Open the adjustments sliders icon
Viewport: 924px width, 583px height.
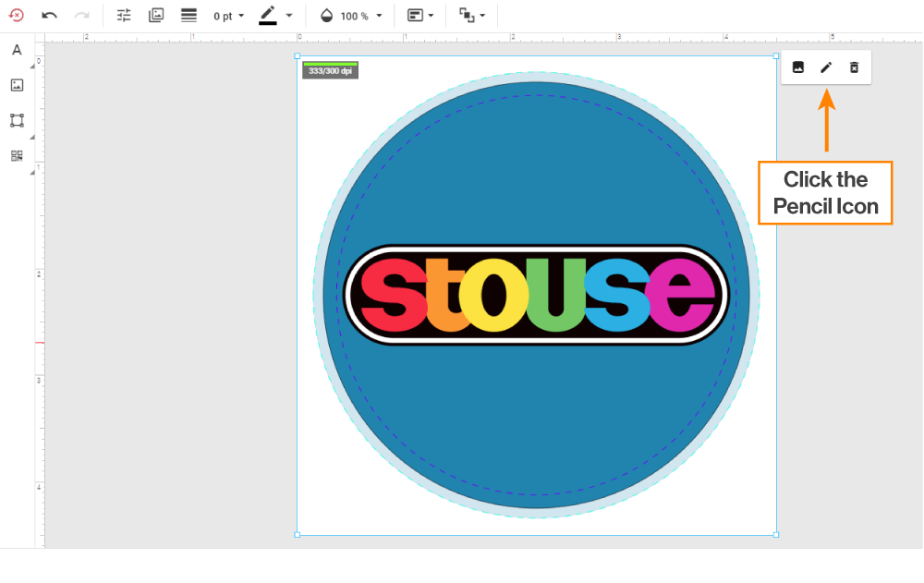[124, 16]
